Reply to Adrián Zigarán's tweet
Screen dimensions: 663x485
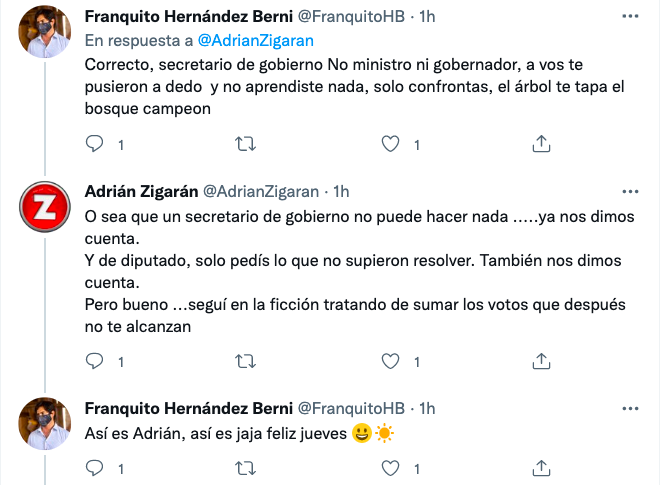(x=94, y=360)
